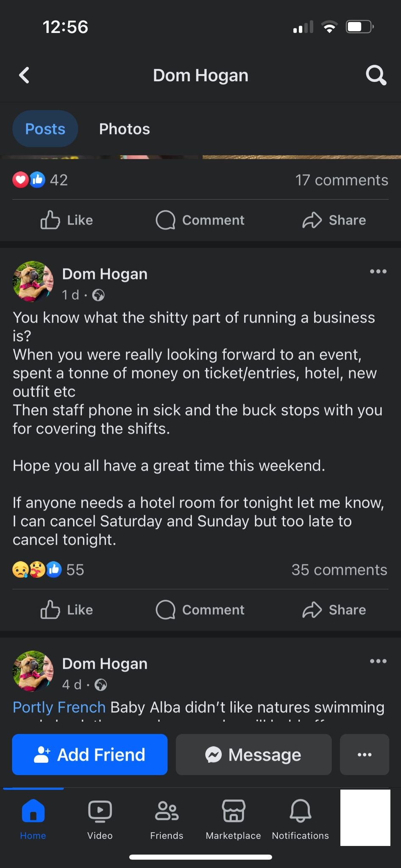Viewport: 401px width, 868px height.
Task: Expand more profile actions beside Message
Action: click(364, 755)
